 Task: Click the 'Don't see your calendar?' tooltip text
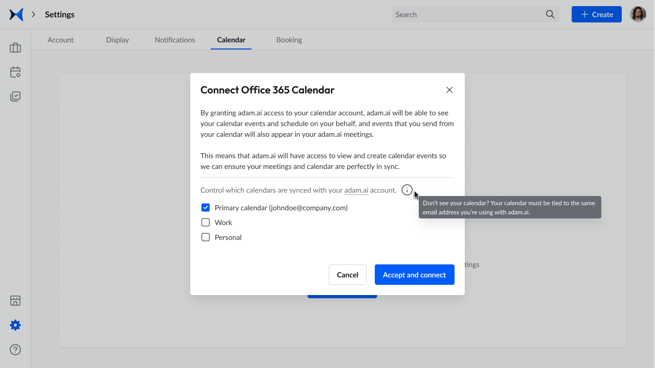510,207
